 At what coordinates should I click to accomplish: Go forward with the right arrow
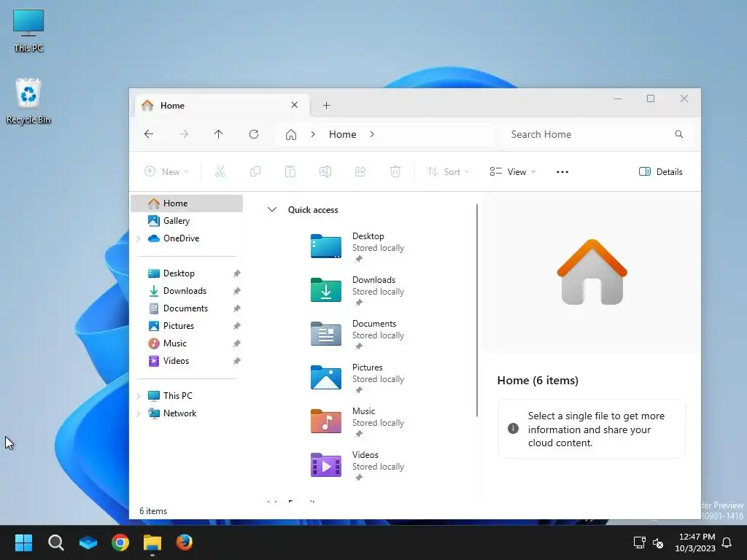point(184,134)
